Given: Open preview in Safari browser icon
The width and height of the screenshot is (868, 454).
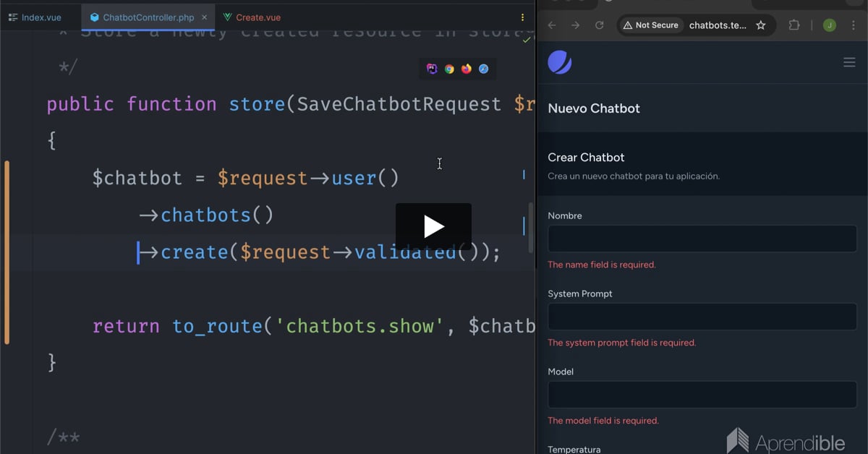Looking at the screenshot, I should (x=484, y=69).
